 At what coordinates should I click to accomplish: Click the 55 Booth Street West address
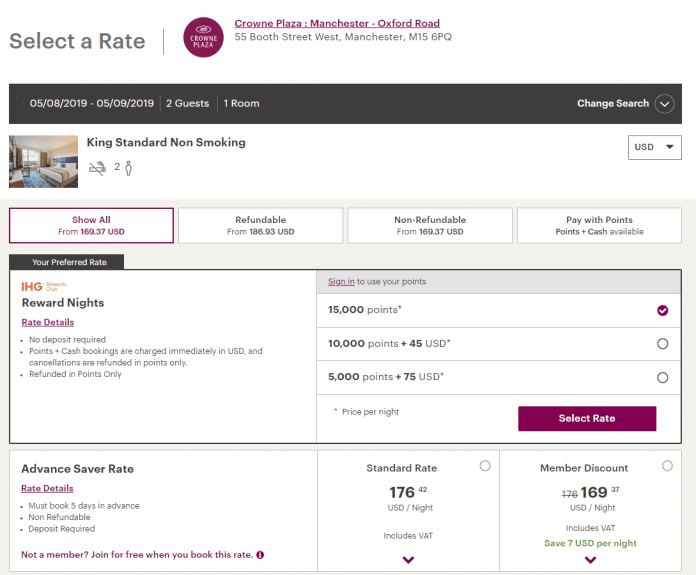(x=343, y=37)
